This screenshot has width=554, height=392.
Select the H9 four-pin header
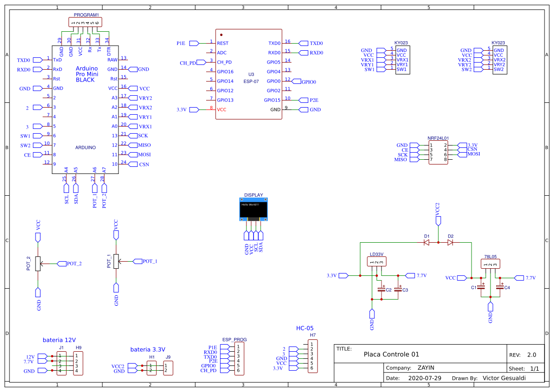click(x=78, y=364)
